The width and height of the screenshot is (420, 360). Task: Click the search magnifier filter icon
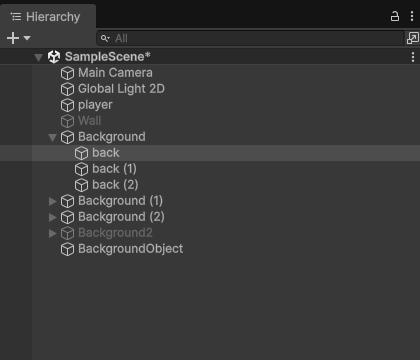105,38
